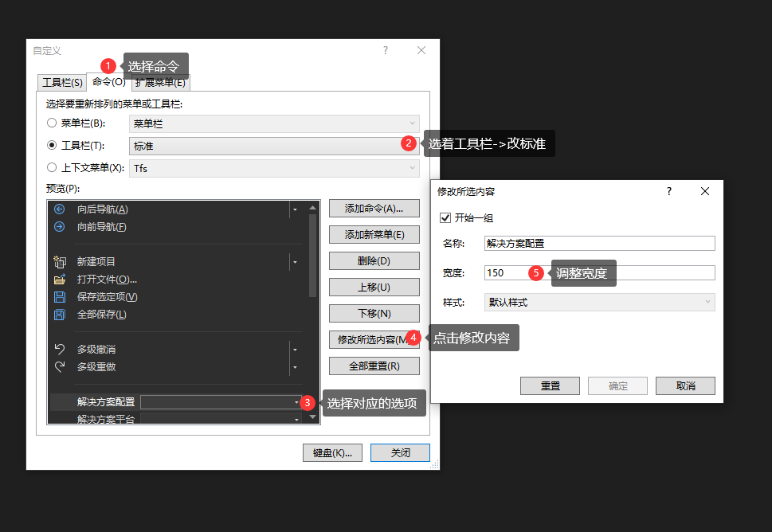The height and width of the screenshot is (532, 772).
Task: Select the 保存选定项(V) row text
Action: click(108, 297)
